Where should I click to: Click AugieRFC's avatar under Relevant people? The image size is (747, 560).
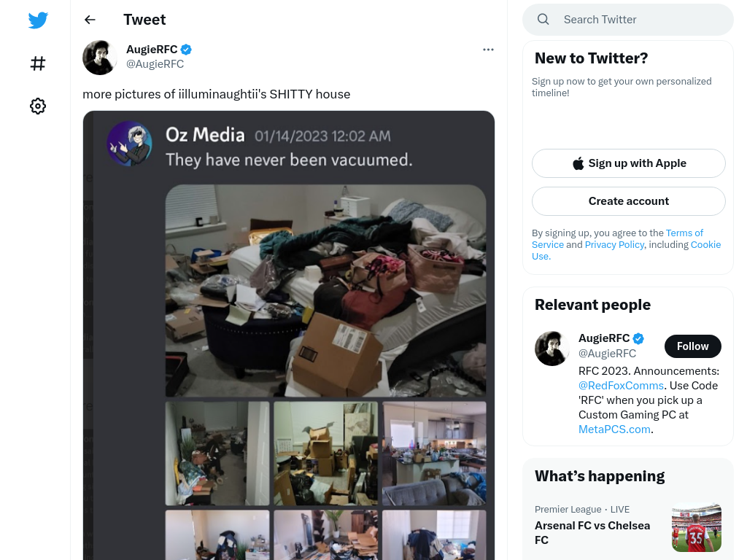coord(551,349)
